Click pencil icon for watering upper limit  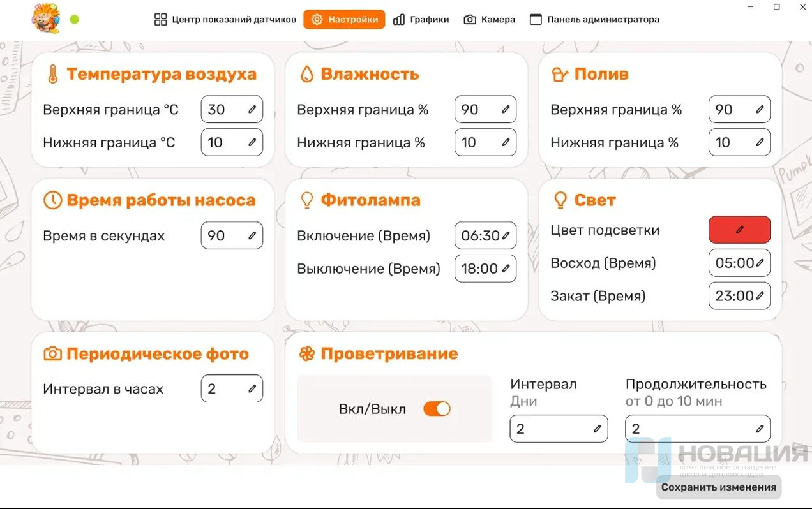click(x=760, y=110)
